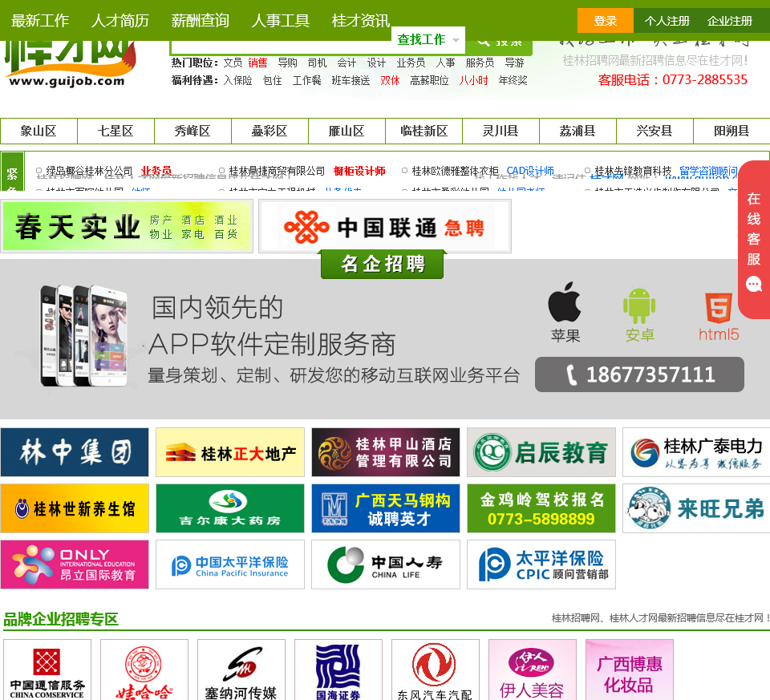The image size is (770, 700).
Task: Open the 人事工具 menu
Action: [x=281, y=21]
